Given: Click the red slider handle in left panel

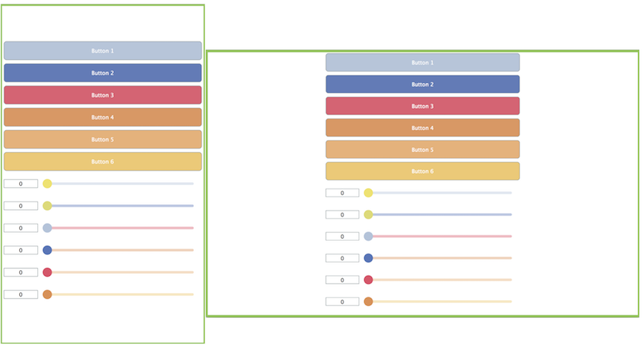Looking at the screenshot, I should tap(47, 272).
